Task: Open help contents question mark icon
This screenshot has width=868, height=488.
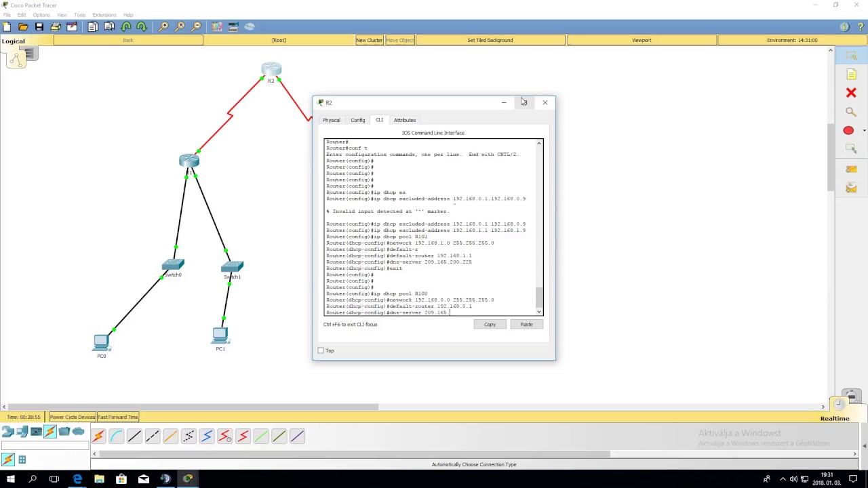Action: tap(860, 27)
